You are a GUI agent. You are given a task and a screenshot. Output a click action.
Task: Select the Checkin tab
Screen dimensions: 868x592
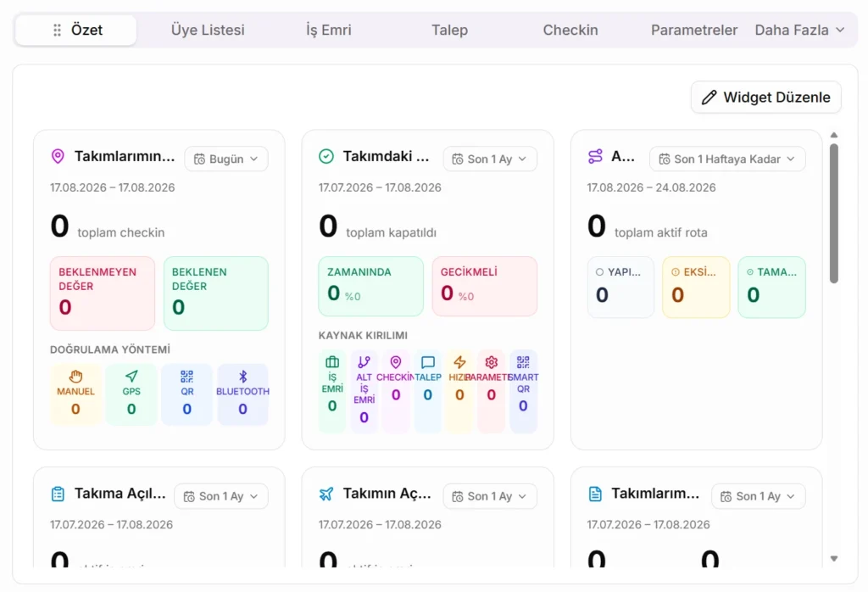pyautogui.click(x=570, y=30)
